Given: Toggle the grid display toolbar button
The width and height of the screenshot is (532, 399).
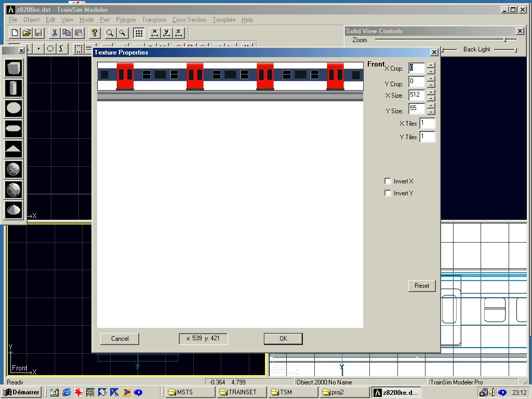Looking at the screenshot, I should 139,33.
